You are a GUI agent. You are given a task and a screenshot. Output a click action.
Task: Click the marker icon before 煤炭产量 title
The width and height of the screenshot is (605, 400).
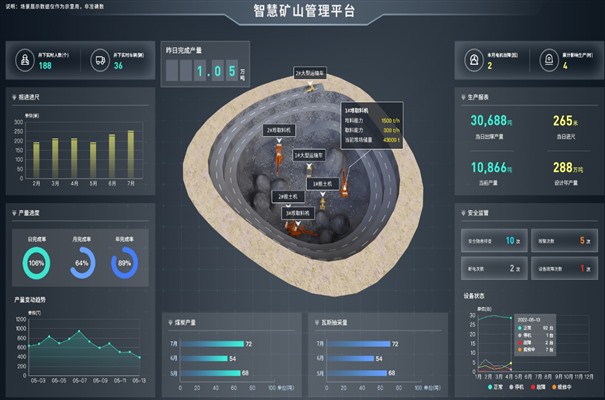click(171, 322)
